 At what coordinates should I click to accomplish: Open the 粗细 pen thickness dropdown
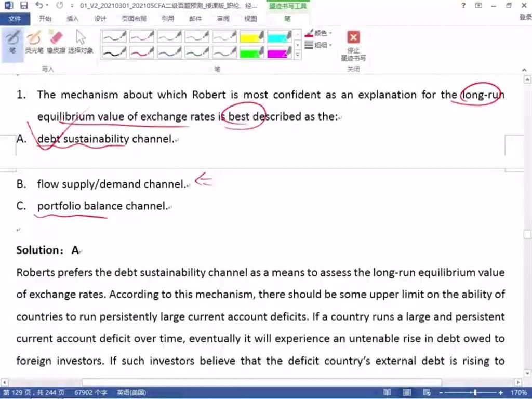318,45
